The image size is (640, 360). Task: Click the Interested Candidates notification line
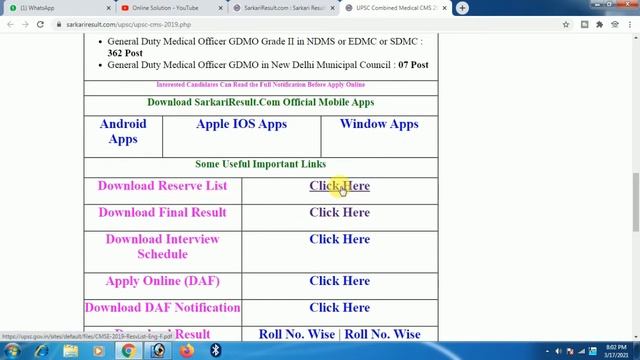coord(260,84)
